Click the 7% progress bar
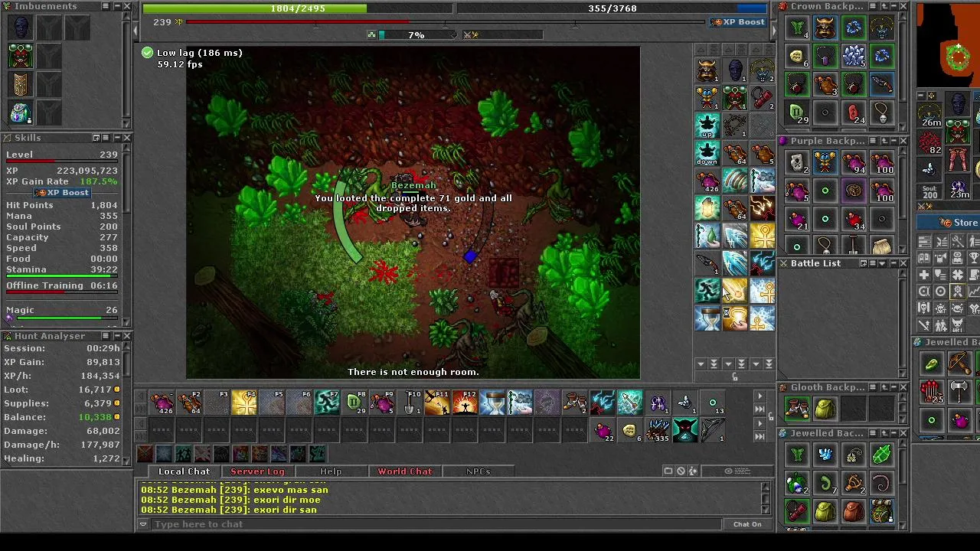The height and width of the screenshot is (551, 980). point(416,35)
